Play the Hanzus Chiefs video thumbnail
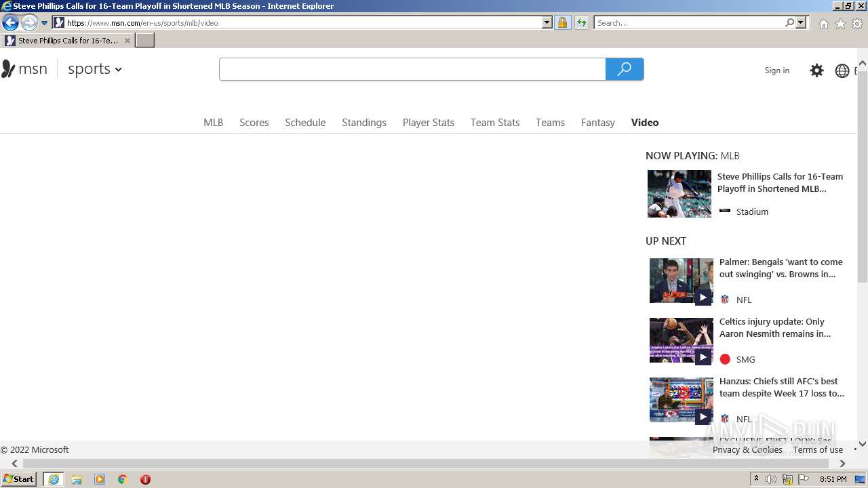This screenshot has width=868, height=488. pyautogui.click(x=682, y=400)
